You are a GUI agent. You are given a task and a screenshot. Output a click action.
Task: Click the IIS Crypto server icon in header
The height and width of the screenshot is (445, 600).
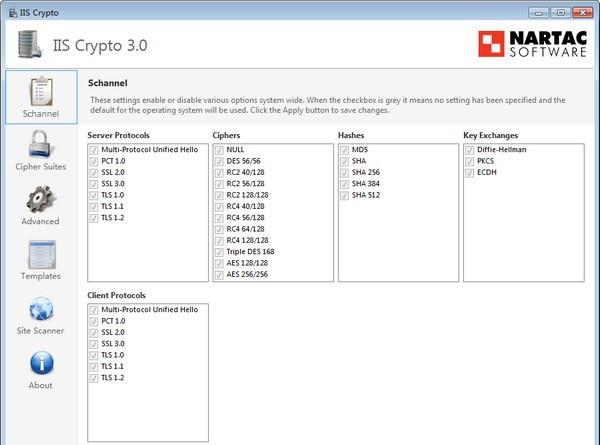coord(29,44)
